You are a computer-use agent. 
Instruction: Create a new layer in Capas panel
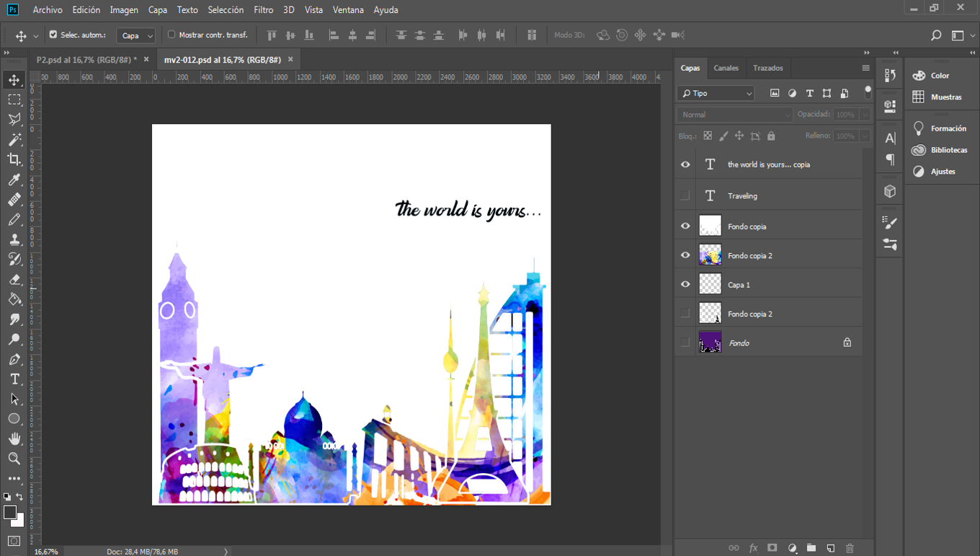(830, 548)
